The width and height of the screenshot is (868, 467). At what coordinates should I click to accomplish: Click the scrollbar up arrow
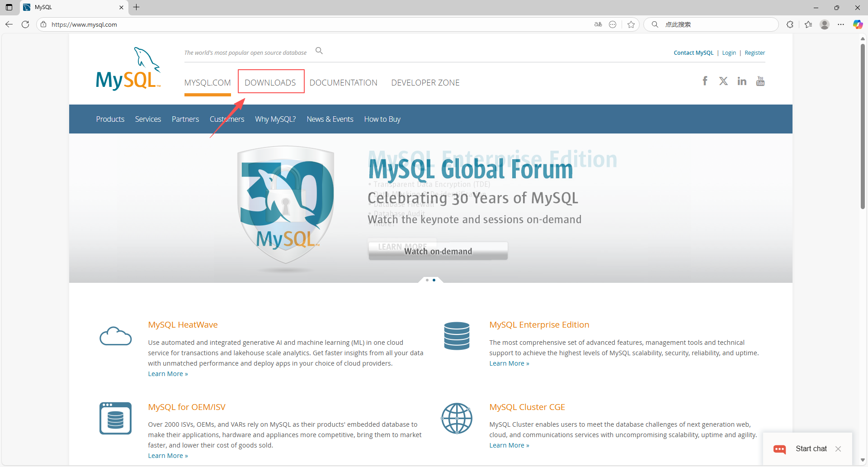863,39
